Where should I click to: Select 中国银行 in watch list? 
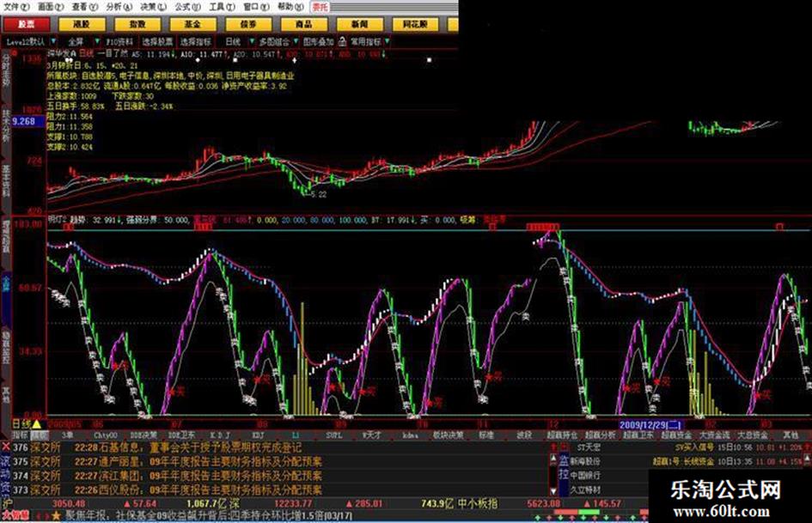click(x=586, y=476)
